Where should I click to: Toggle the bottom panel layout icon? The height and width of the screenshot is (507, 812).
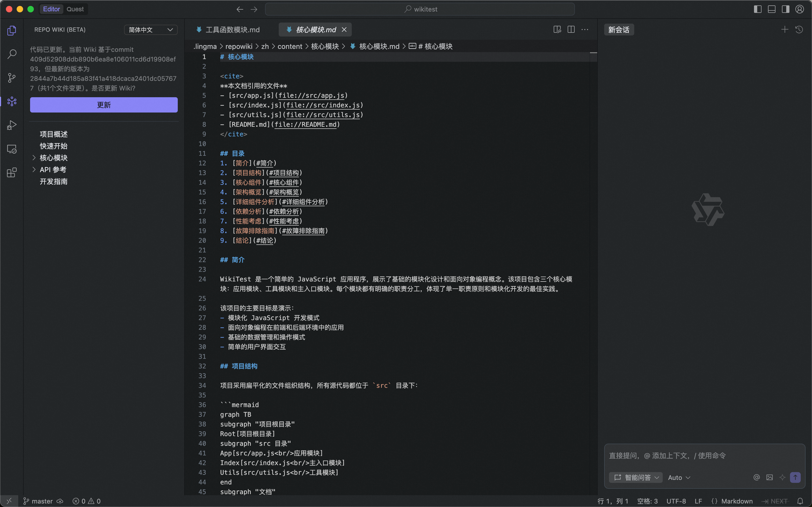[771, 9]
